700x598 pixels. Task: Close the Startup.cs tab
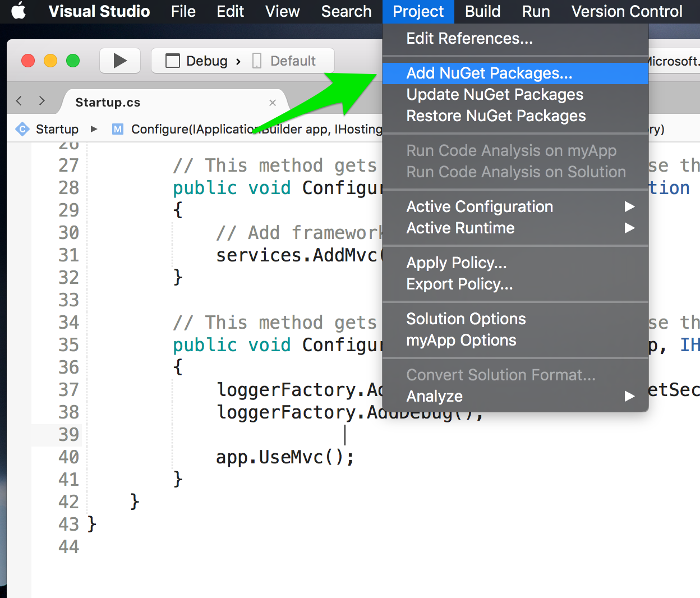(273, 103)
